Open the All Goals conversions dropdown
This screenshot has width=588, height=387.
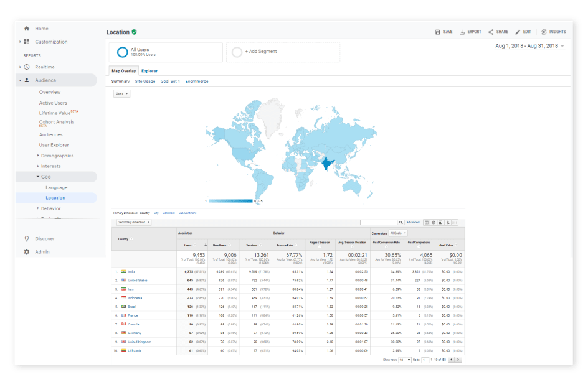(398, 233)
